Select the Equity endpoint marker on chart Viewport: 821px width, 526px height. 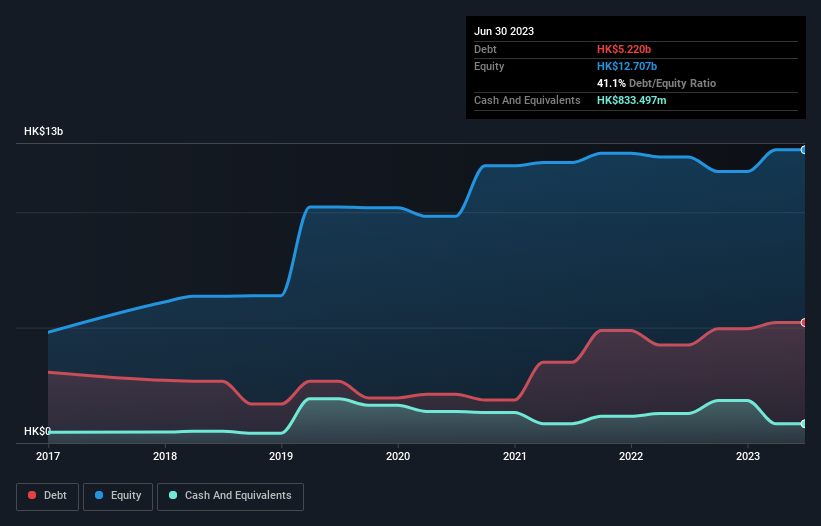[x=804, y=150]
